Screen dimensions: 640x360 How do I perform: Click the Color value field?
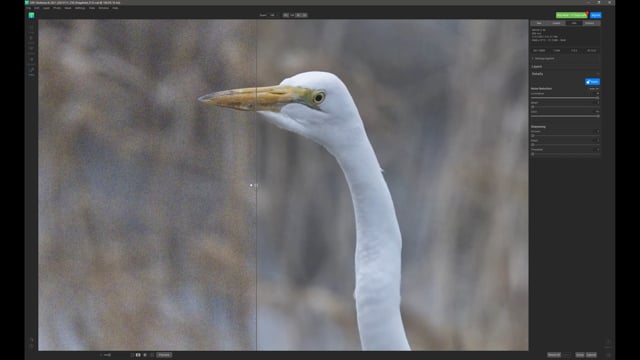click(x=596, y=111)
